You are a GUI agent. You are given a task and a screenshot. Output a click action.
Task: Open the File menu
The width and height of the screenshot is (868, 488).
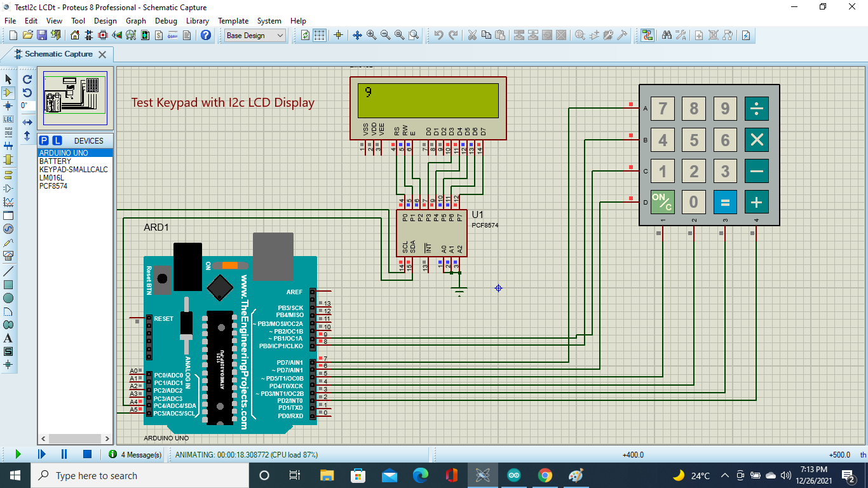pyautogui.click(x=10, y=21)
